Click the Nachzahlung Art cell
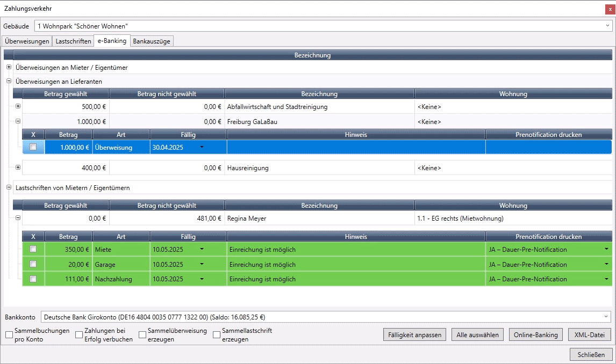Image resolution: width=616 pixels, height=364 pixels. [x=121, y=279]
